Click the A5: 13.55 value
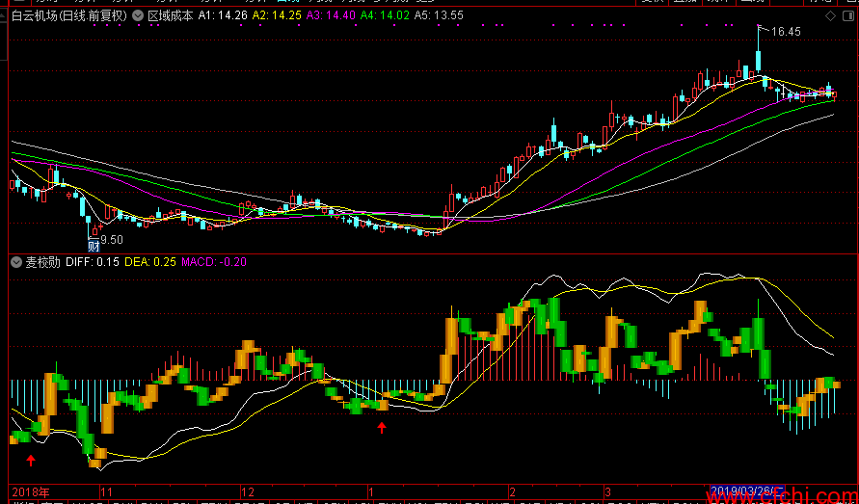Image resolution: width=859 pixels, height=504 pixels. tap(439, 15)
